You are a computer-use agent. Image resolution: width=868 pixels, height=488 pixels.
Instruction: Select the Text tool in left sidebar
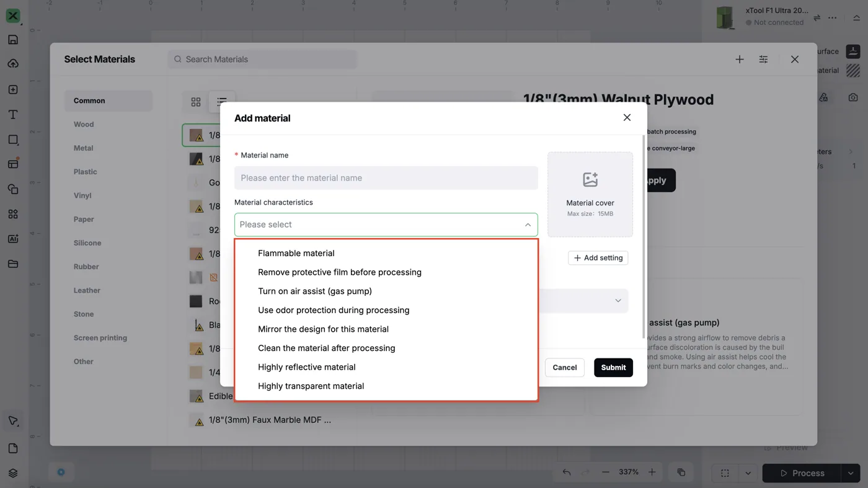point(13,115)
